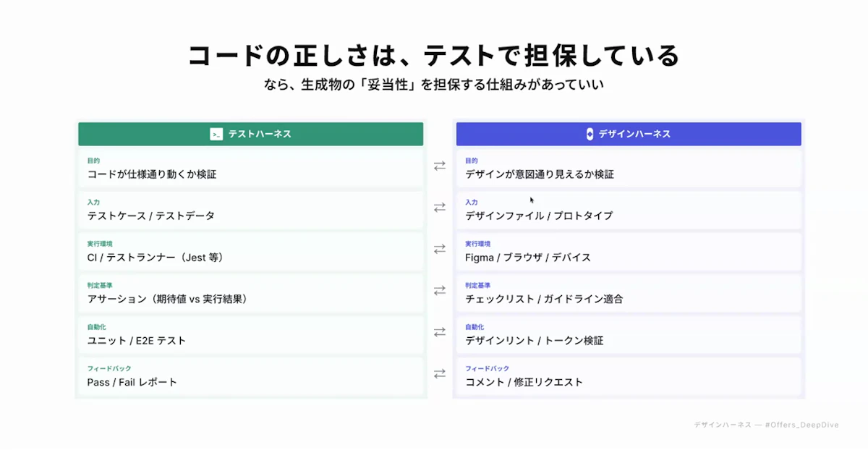Click 実行環境 label above Figma / ブラウザ
The height and width of the screenshot is (450, 868).
[x=478, y=244]
